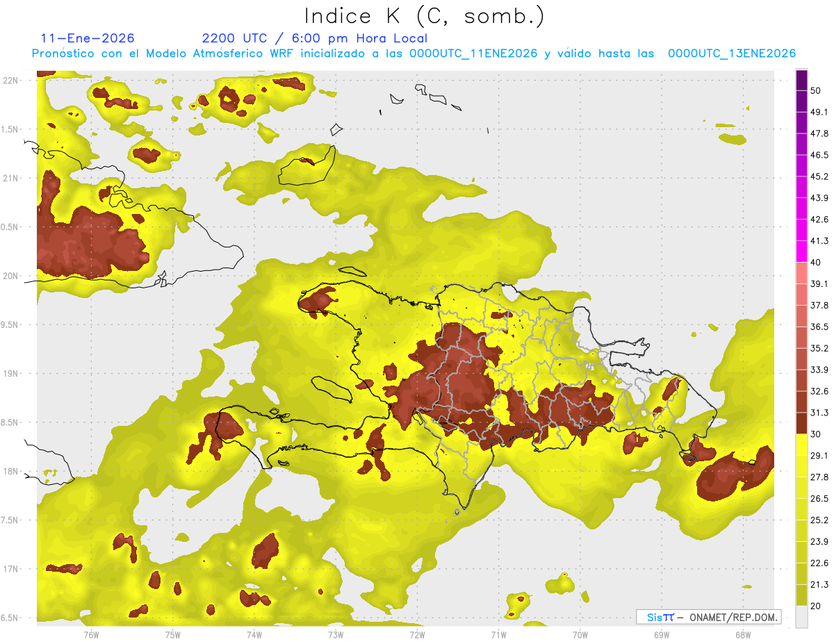Click the "68W" longitude label
The width and height of the screenshot is (834, 644).
(743, 634)
